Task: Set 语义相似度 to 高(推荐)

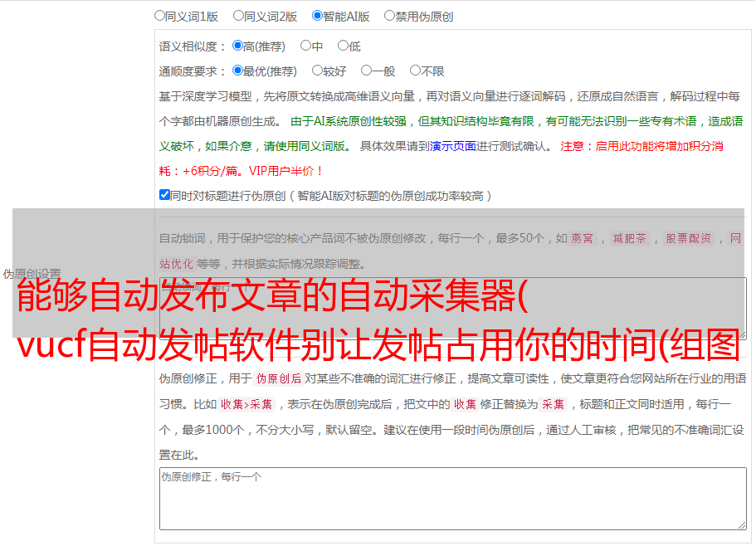Action: (237, 46)
